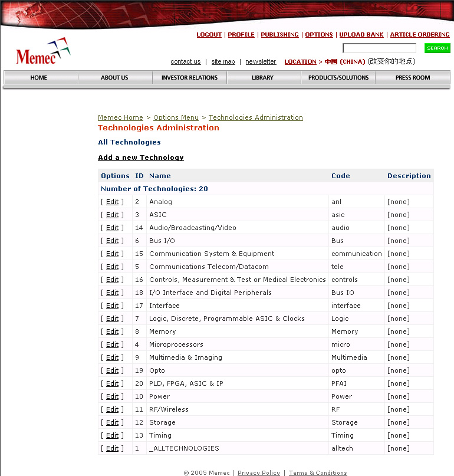Screen dimensions: 454x476
Task: Edit the RF/Wireless row
Action: 112,409
